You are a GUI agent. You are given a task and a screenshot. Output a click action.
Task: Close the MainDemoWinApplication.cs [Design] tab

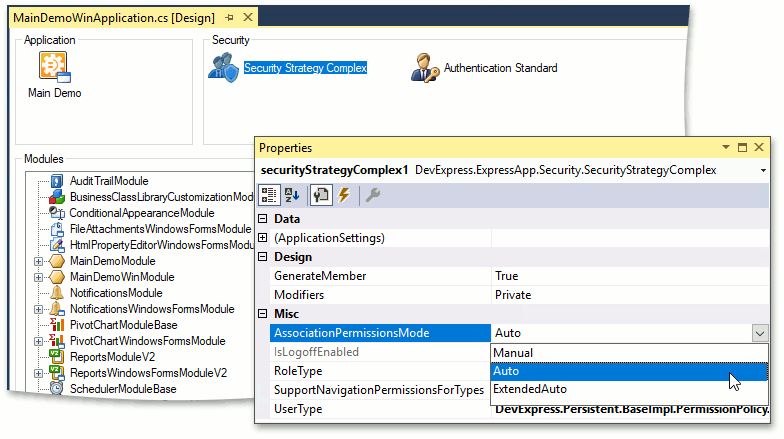point(248,18)
